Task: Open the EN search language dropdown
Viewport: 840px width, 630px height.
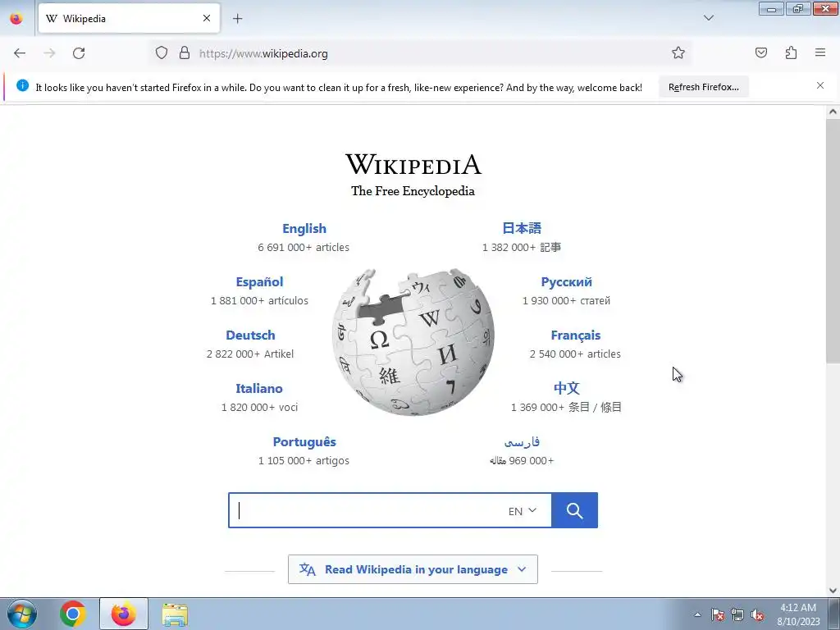Action: tap(523, 511)
